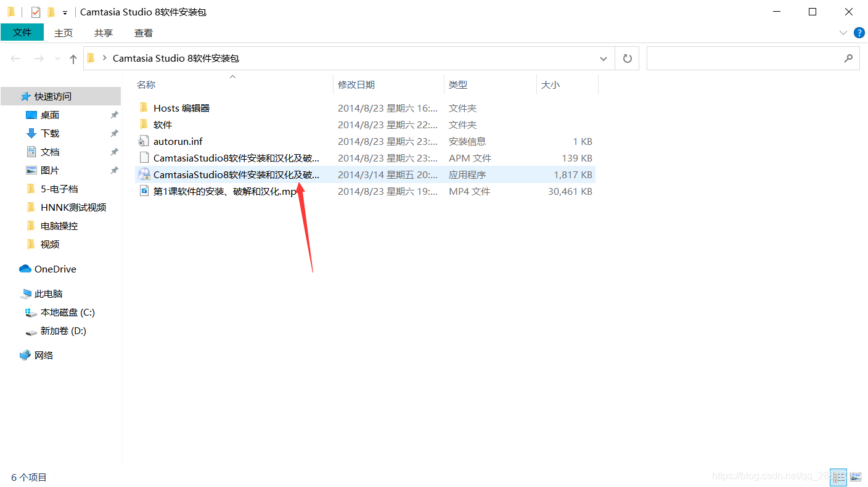Image resolution: width=868 pixels, height=487 pixels.
Task: Click the properties checkmark quick access icon
Action: pyautogui.click(x=36, y=12)
